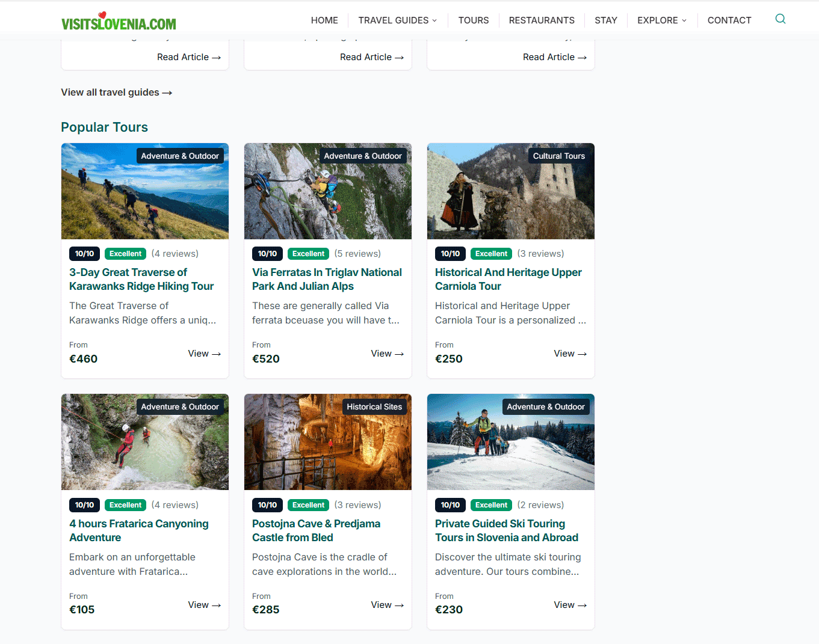The width and height of the screenshot is (819, 644).
Task: Click the Adventure & Outdoor badge on canyoning tour
Action: [180, 406]
